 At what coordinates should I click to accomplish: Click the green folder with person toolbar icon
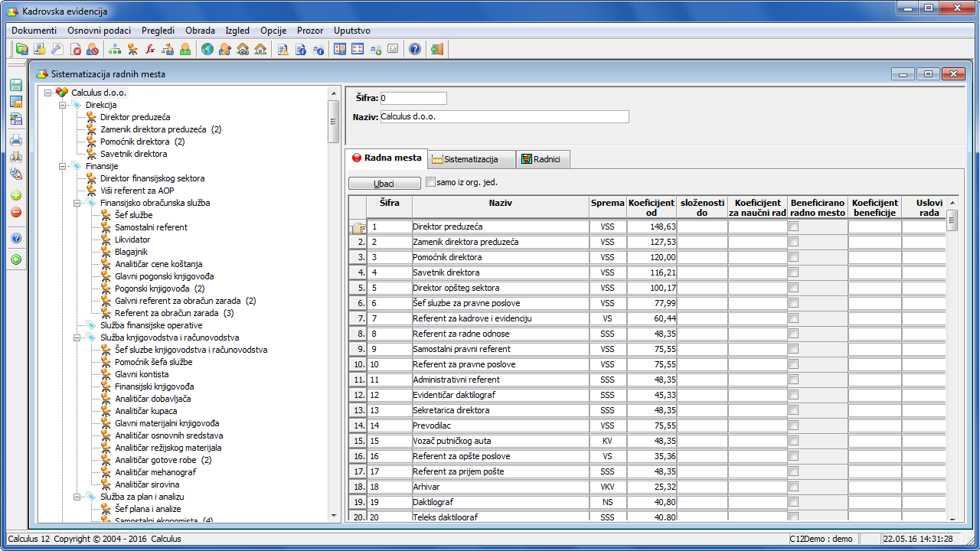[22, 50]
